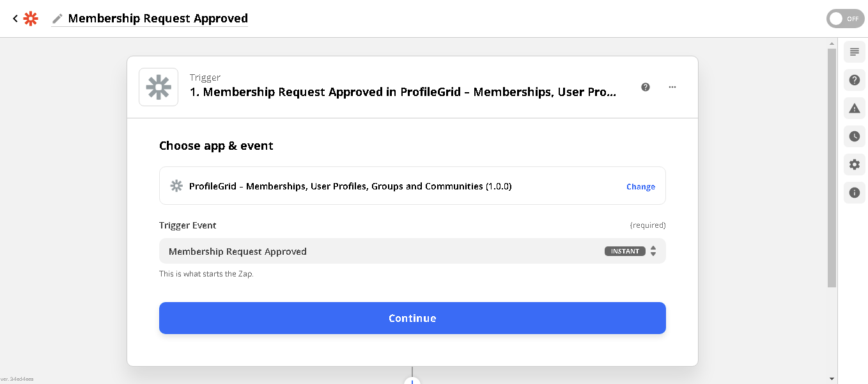Open the Zap settings gear icon
Viewport: 868px width, 384px height.
855,164
